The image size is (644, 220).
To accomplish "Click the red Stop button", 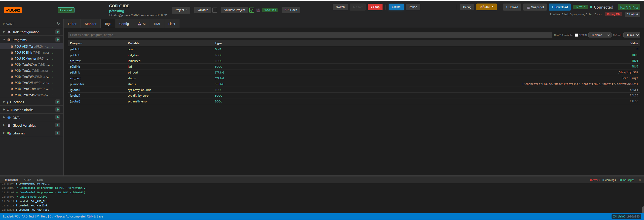I will (375, 7).
